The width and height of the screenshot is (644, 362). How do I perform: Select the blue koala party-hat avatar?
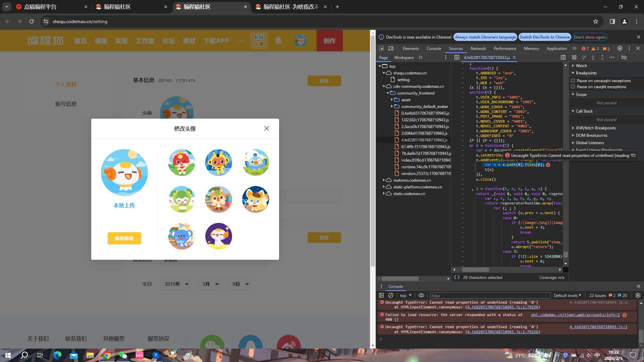coord(182,236)
